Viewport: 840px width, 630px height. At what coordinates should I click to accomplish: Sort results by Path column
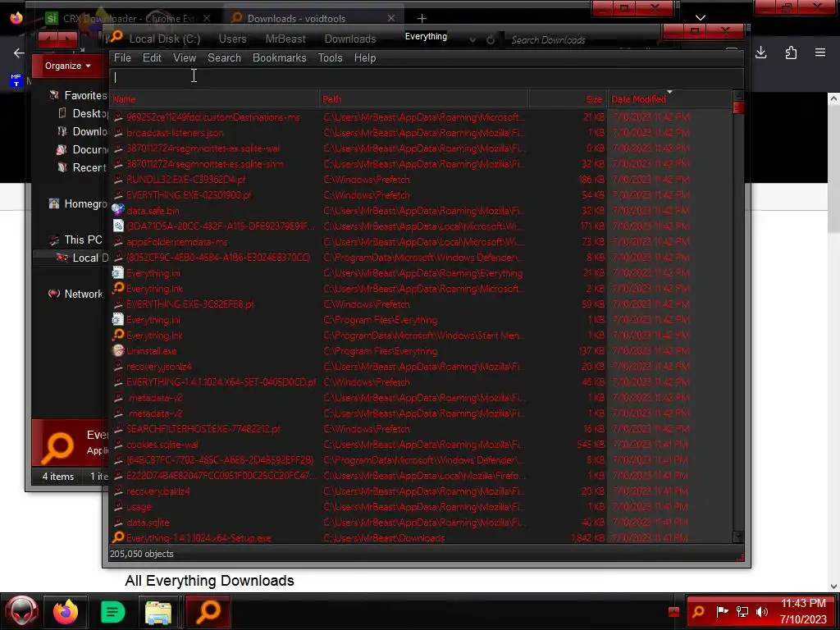(424, 99)
